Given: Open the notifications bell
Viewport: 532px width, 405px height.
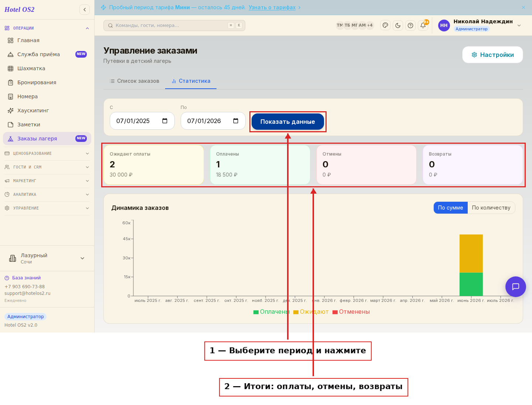Looking at the screenshot, I should [x=423, y=25].
